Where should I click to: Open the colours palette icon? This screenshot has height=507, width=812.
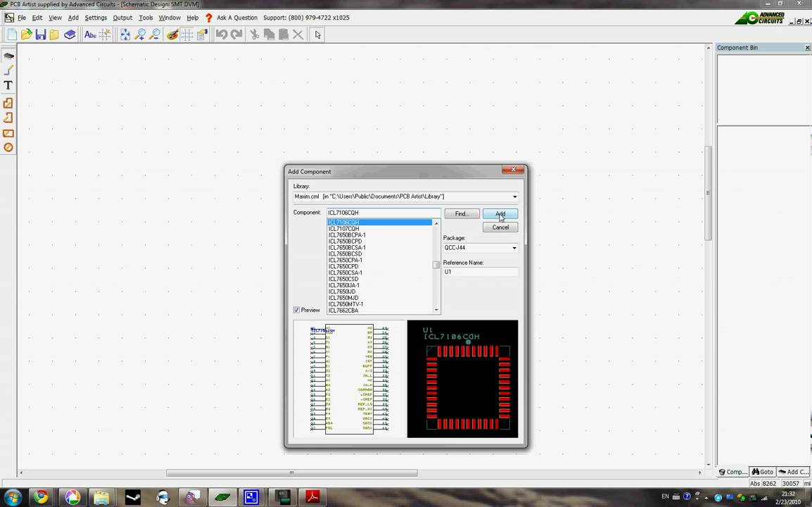pyautogui.click(x=172, y=35)
